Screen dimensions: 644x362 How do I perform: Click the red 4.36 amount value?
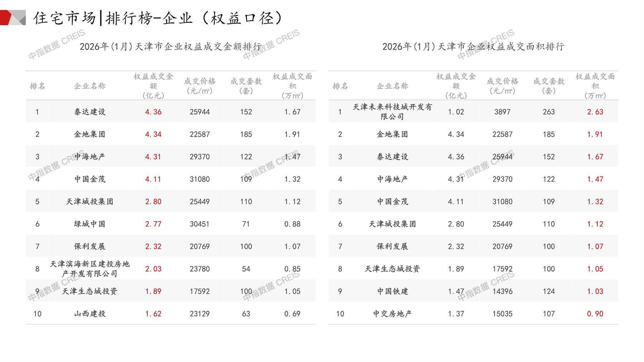[153, 112]
